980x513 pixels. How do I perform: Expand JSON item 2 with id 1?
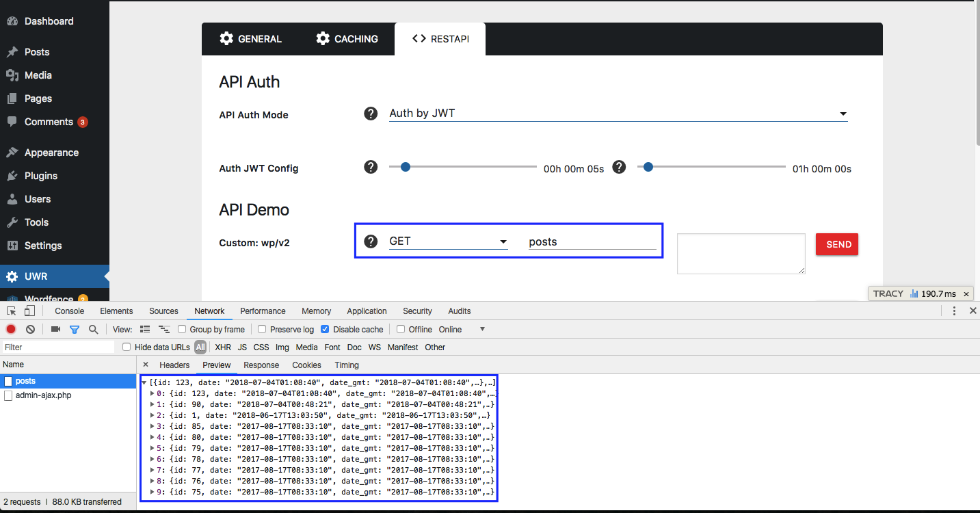153,415
